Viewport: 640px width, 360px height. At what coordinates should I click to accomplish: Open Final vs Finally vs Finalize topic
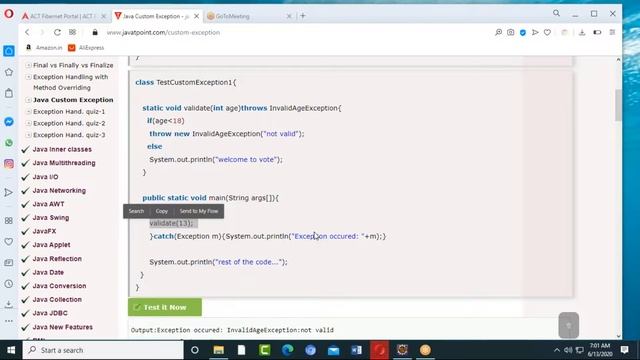coord(73,65)
